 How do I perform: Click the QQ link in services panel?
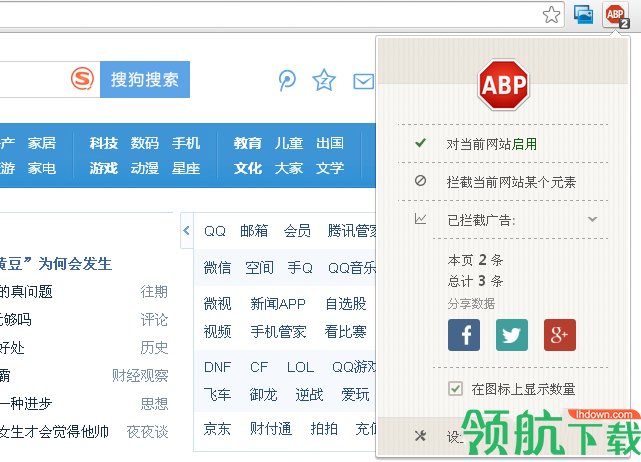(x=215, y=231)
